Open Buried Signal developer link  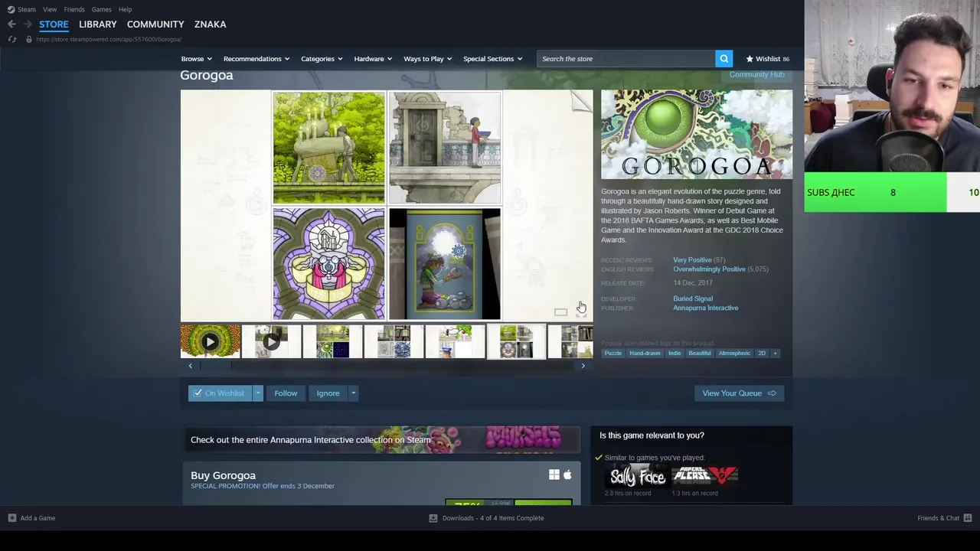tap(693, 298)
